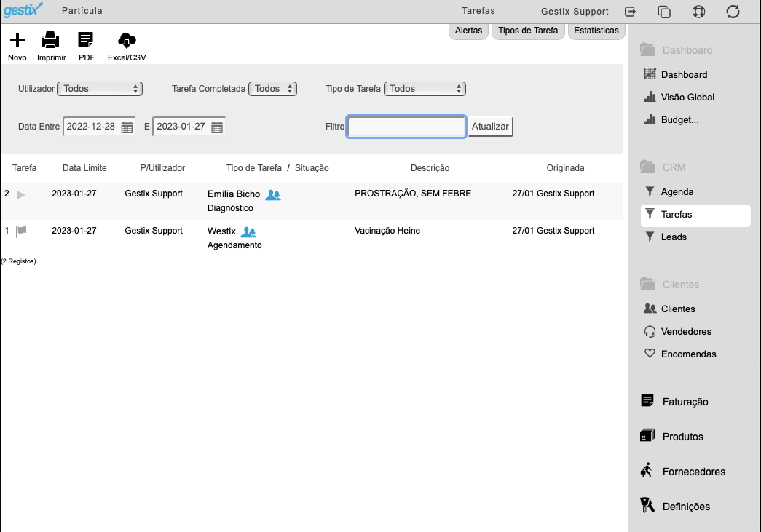Open the Tipo de Tarefa dropdown
The width and height of the screenshot is (761, 532).
pos(425,89)
